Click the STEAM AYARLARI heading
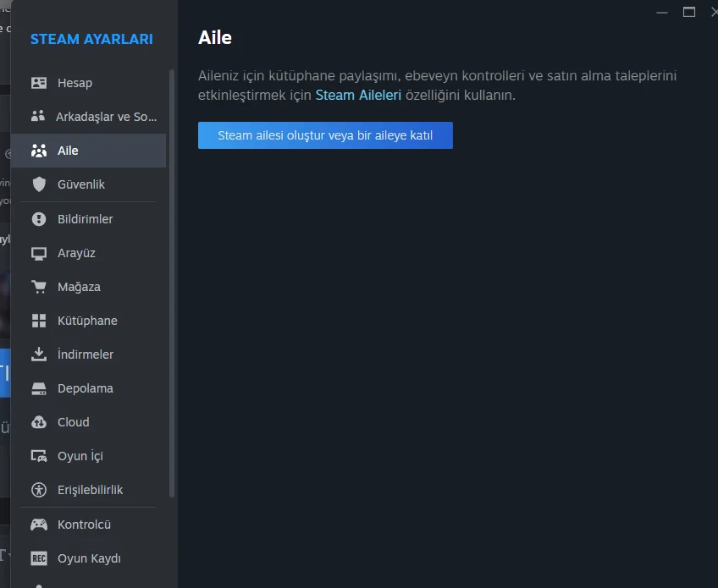The height and width of the screenshot is (588, 718). [91, 40]
